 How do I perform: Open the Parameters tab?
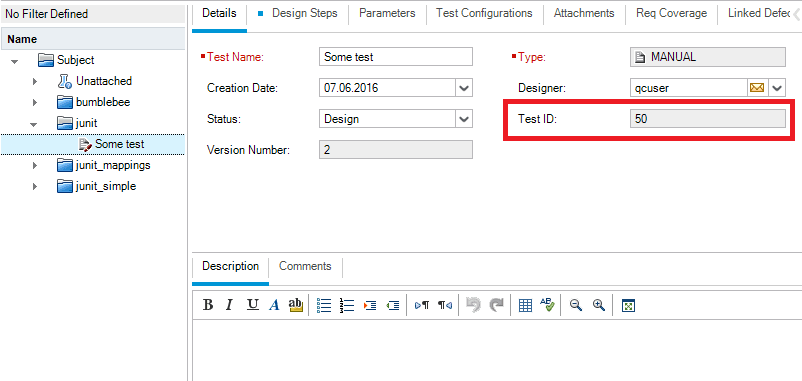pyautogui.click(x=387, y=13)
